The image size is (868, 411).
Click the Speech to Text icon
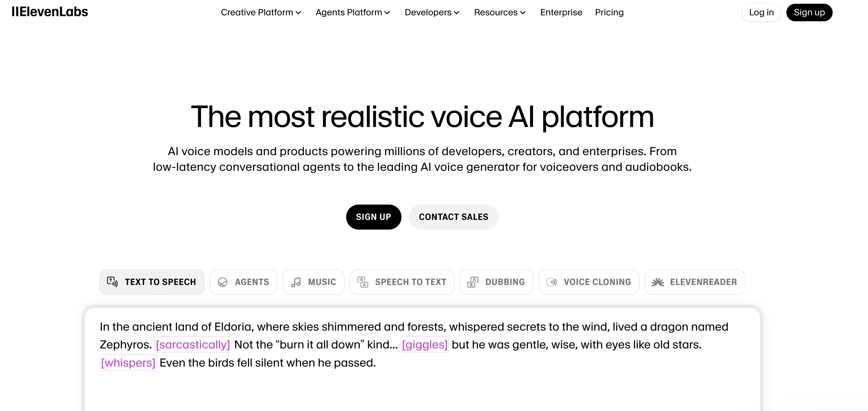(363, 282)
